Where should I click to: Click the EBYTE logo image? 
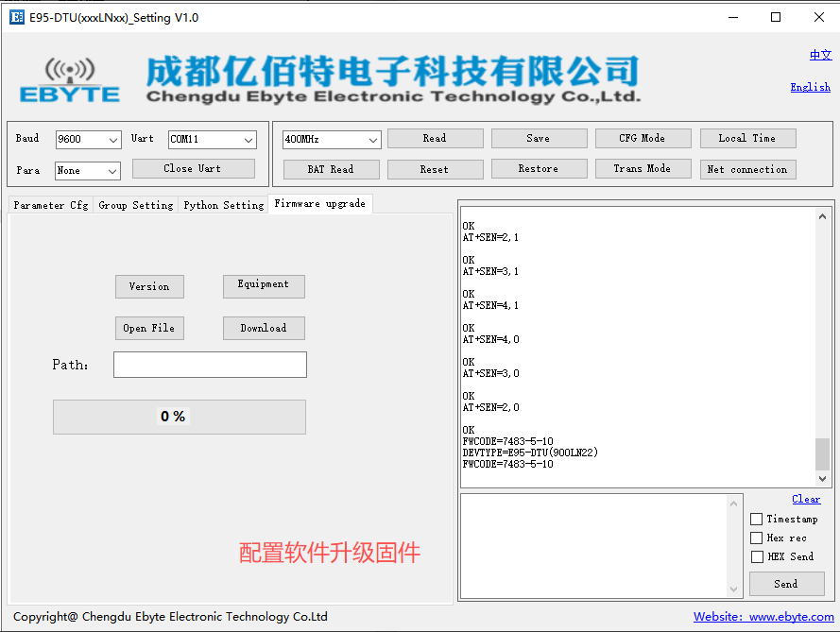point(70,80)
